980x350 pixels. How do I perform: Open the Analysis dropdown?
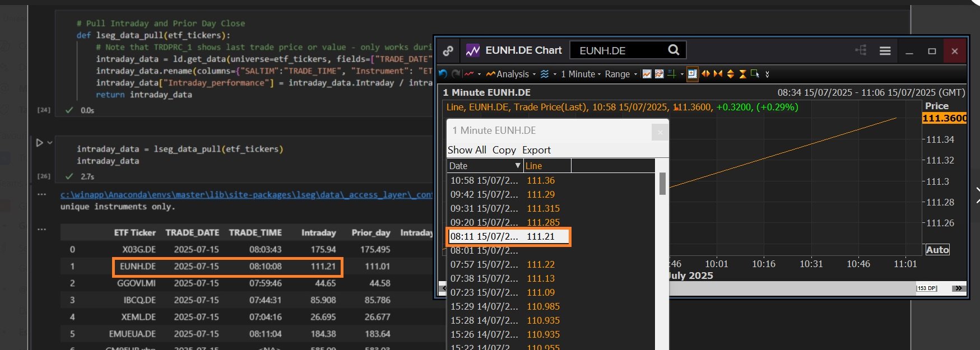click(510, 74)
